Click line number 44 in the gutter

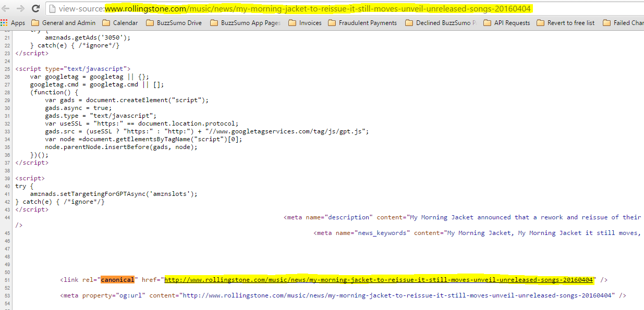(x=7, y=217)
